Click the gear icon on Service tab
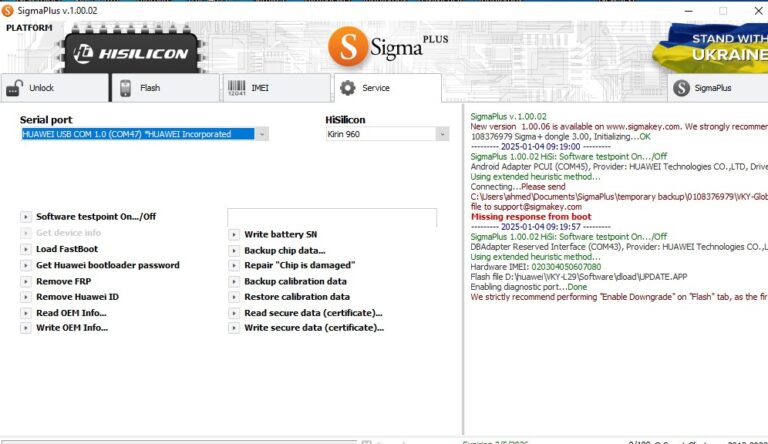This screenshot has width=768, height=444. tap(348, 88)
